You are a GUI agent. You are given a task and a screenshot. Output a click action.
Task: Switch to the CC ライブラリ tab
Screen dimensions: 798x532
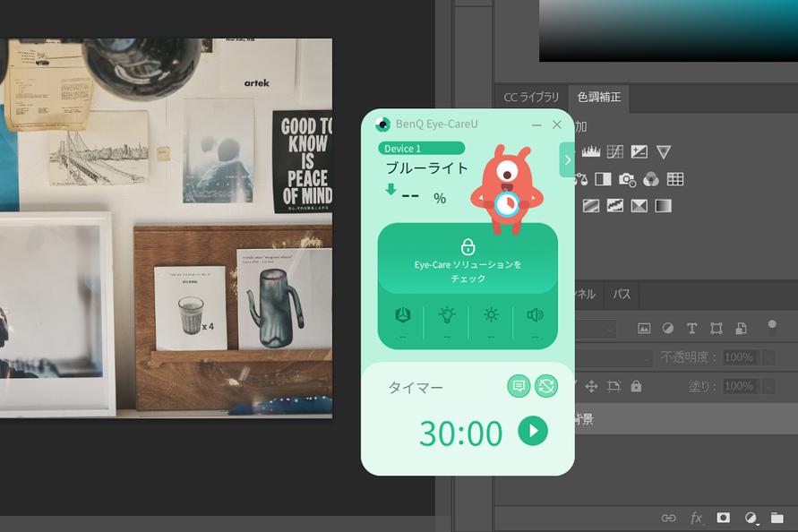pos(531,98)
